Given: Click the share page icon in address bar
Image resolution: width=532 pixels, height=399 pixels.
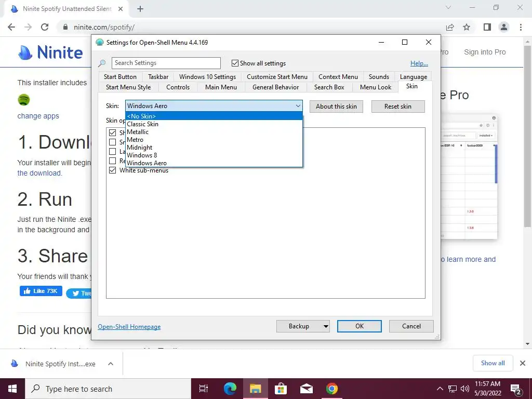Looking at the screenshot, I should [x=450, y=27].
